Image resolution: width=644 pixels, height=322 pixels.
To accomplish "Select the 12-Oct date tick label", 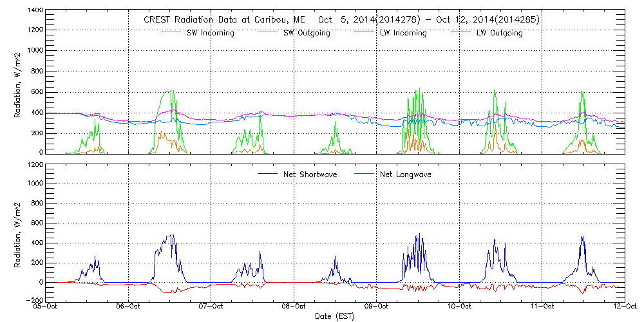I will coord(623,307).
